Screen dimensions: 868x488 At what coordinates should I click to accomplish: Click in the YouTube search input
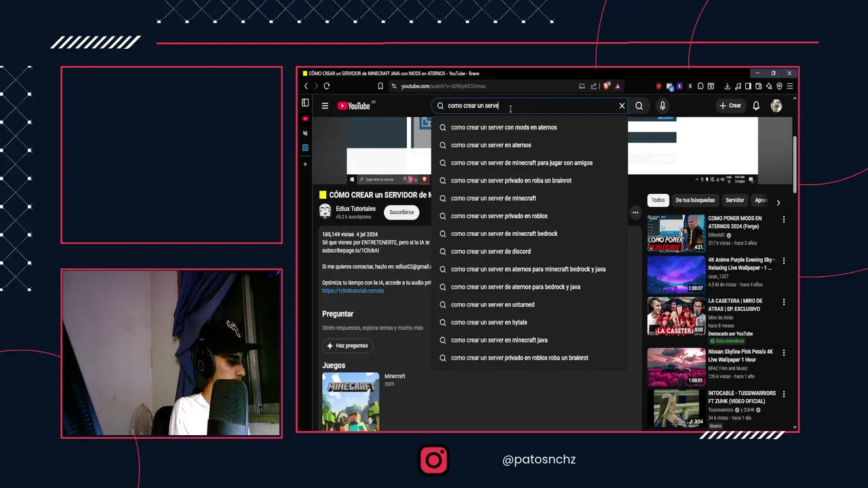click(x=529, y=106)
